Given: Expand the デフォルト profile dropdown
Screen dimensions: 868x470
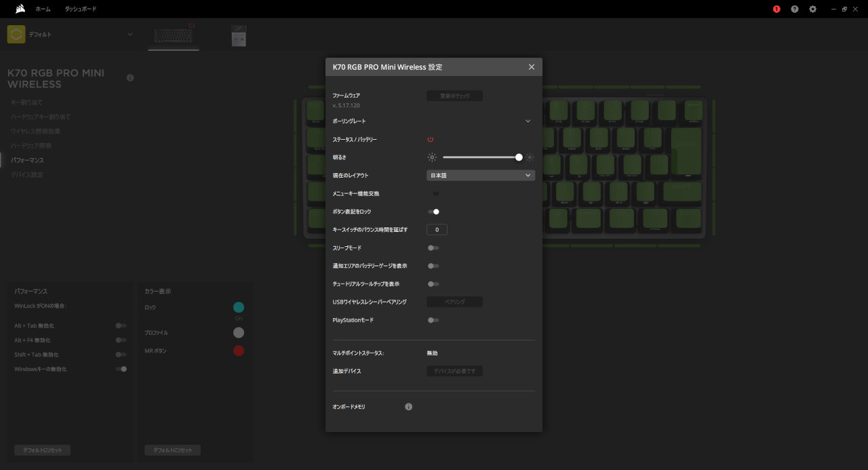Looking at the screenshot, I should [130, 35].
